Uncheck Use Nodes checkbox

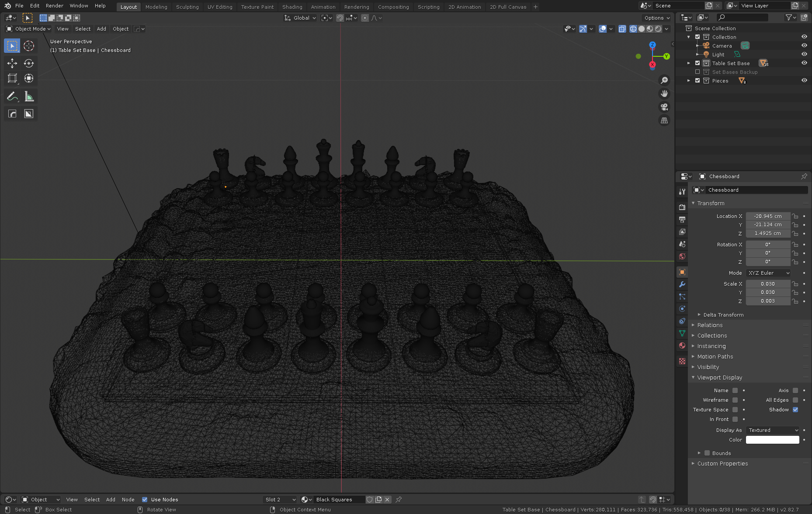click(x=145, y=500)
